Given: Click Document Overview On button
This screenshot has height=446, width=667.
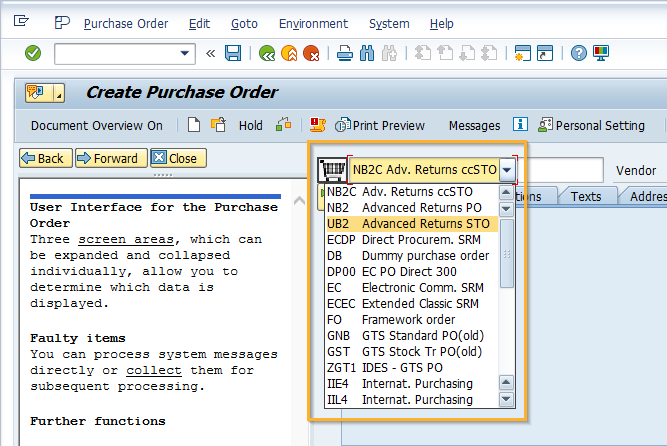Looking at the screenshot, I should point(96,126).
